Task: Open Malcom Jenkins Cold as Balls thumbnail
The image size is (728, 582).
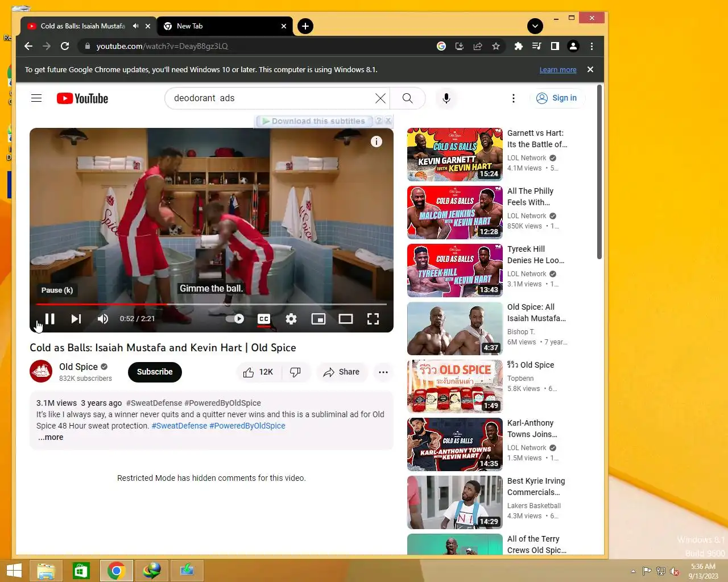Action: click(455, 212)
